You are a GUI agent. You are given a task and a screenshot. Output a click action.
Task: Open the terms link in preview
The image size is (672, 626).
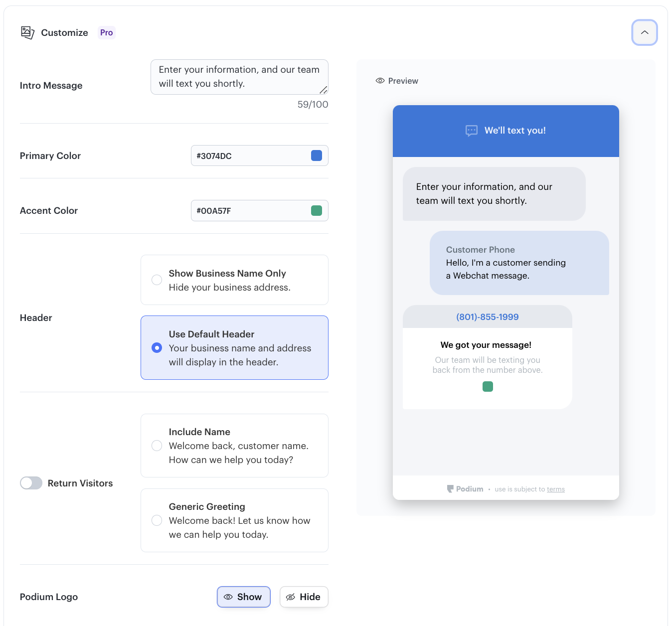555,489
